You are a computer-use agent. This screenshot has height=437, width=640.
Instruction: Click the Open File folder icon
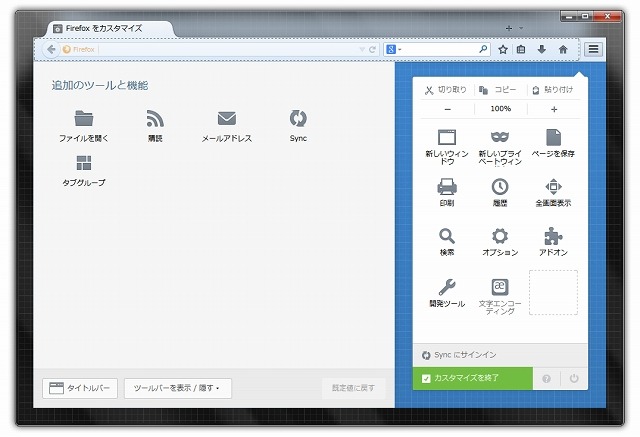point(84,118)
